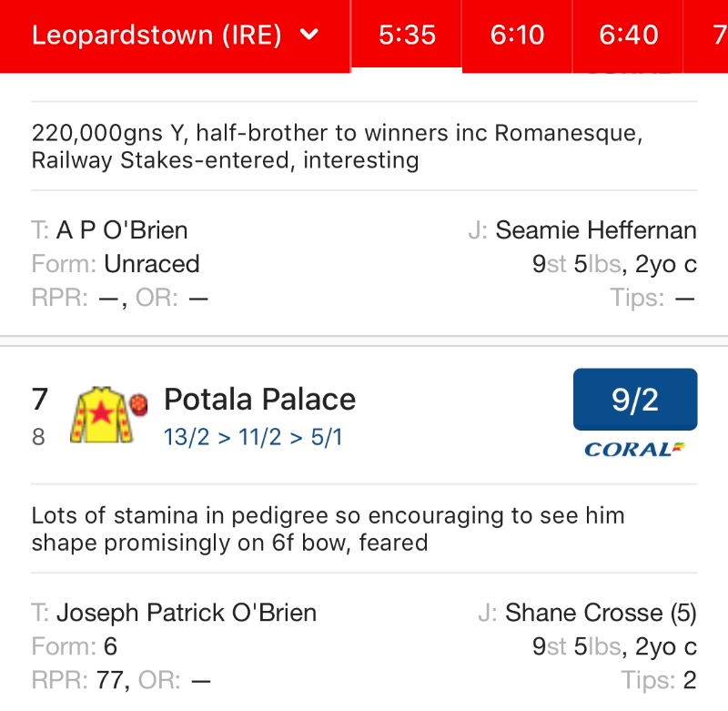Click Potala Palace yellow red-star silks icon

pos(103,415)
